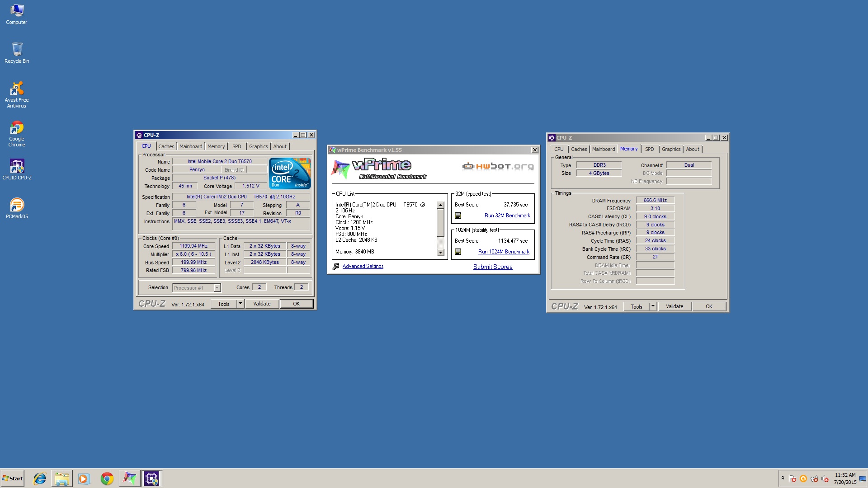Expand Tools dropdown arrow in left CPU-Z
The image size is (868, 488).
click(x=241, y=304)
